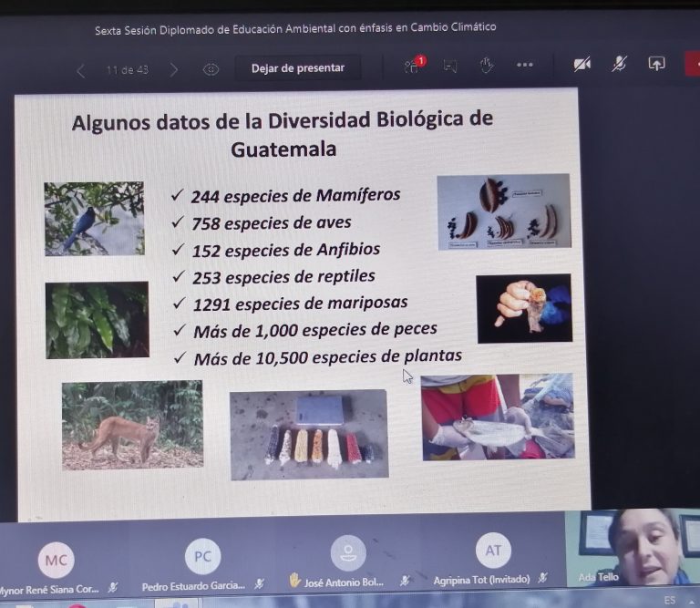Click José Antonio Bol participant avatar

347,553
